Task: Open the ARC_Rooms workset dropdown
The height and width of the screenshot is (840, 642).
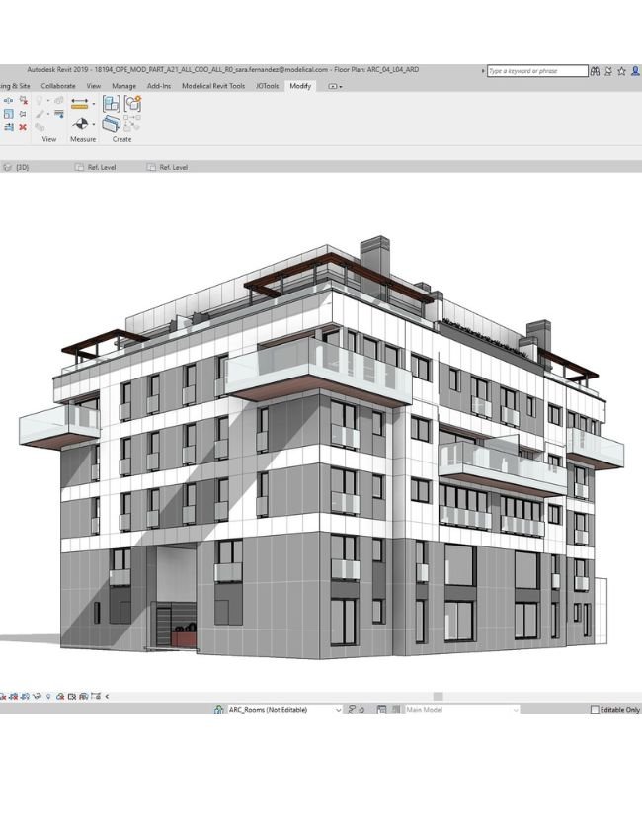Action: (x=284, y=710)
